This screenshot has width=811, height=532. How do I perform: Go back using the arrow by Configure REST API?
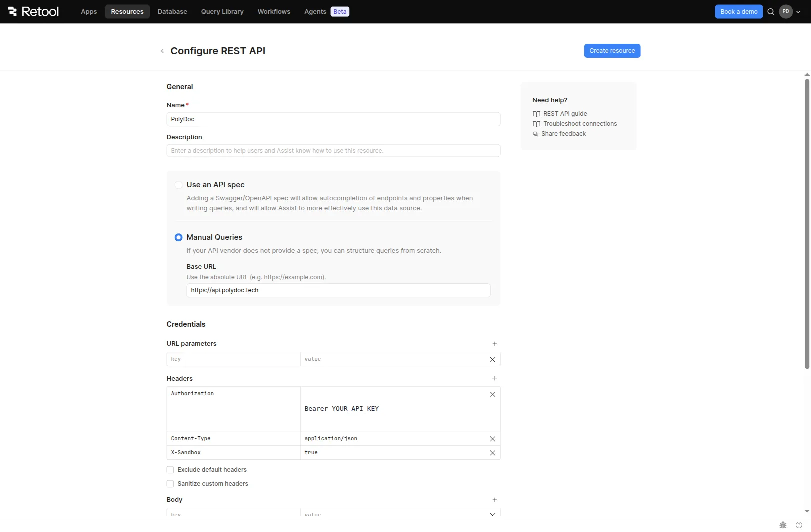point(162,51)
